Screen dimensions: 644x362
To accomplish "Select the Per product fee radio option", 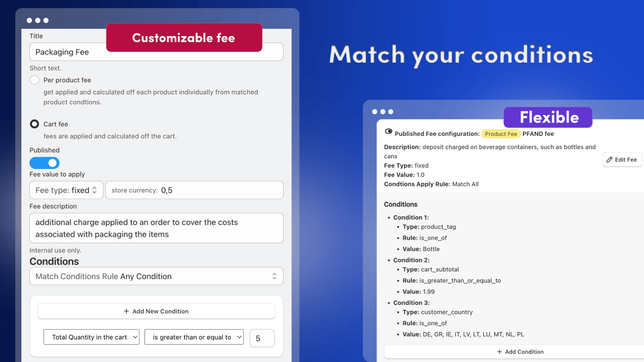I will [35, 80].
